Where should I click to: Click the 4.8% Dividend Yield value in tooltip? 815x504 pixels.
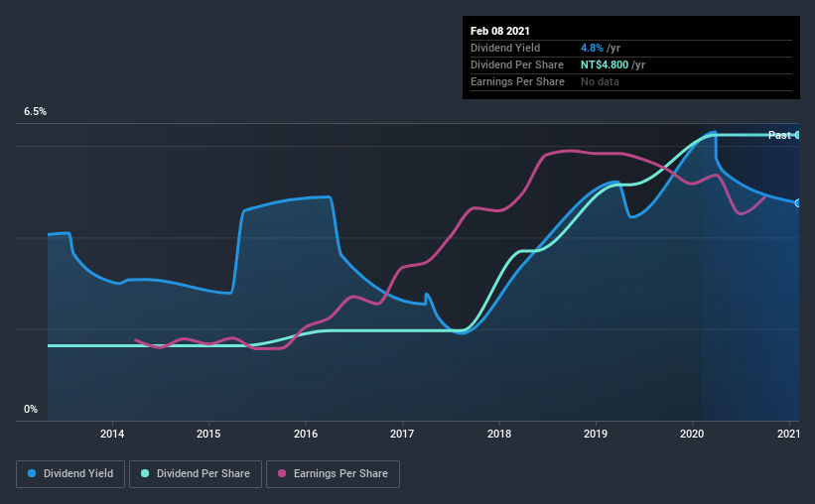(x=592, y=48)
